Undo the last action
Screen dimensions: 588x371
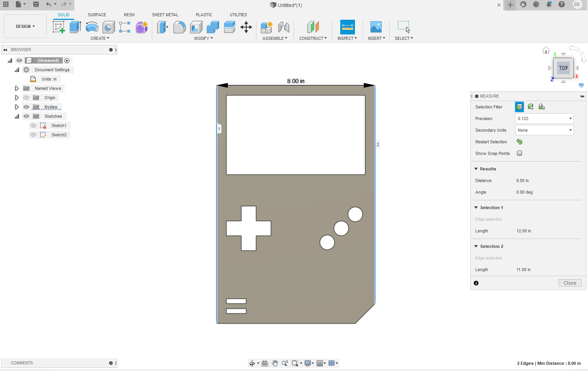tap(48, 4)
